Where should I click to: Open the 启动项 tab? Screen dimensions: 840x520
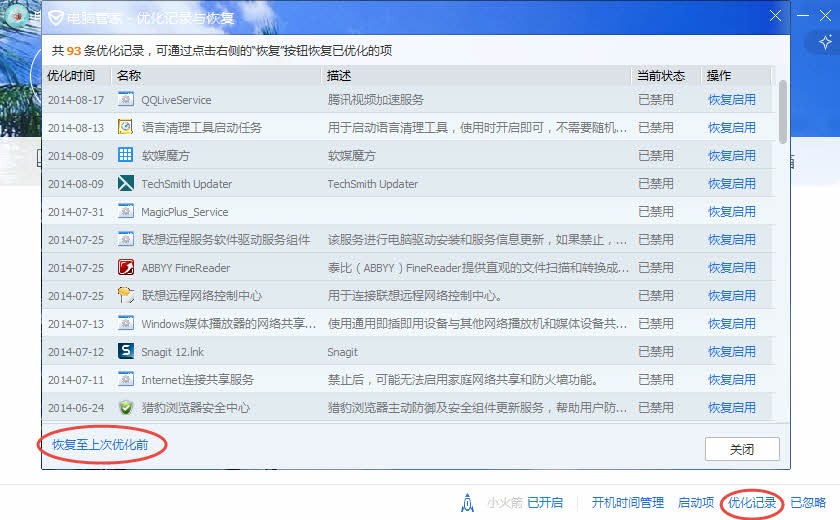tap(695, 502)
